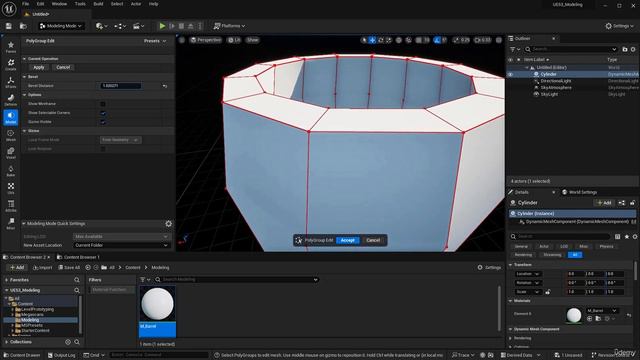The width and height of the screenshot is (640, 360).
Task: Toggle Show Selectable Corners checkbox
Action: pos(103,113)
